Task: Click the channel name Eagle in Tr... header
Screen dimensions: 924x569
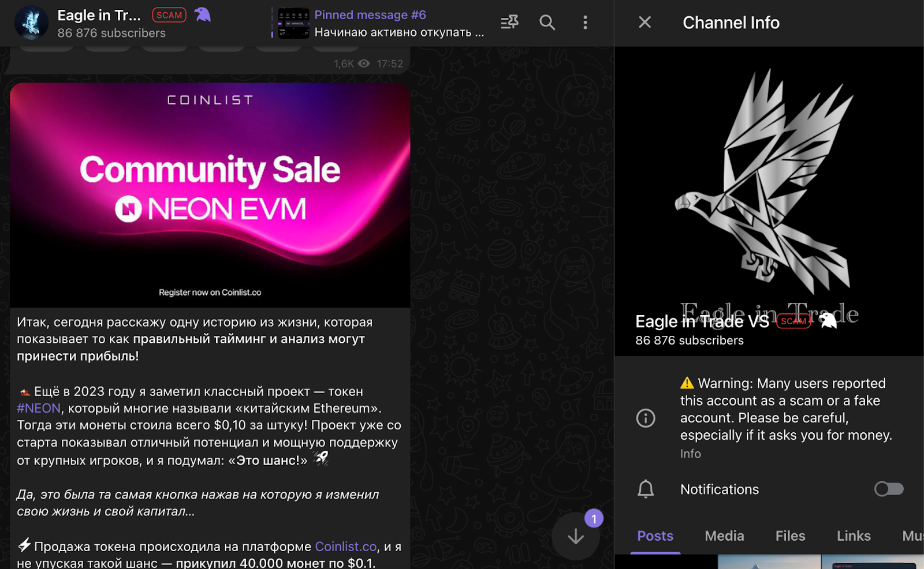Action: point(99,15)
